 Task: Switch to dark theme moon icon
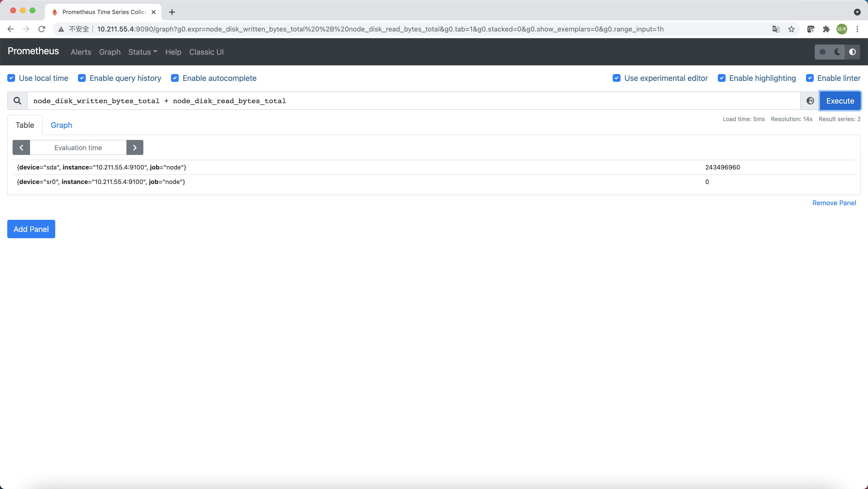[x=837, y=52]
